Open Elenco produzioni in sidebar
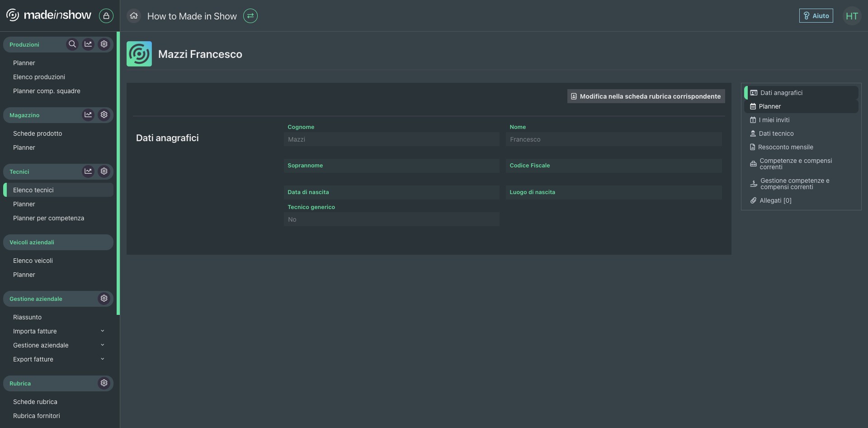 (39, 77)
